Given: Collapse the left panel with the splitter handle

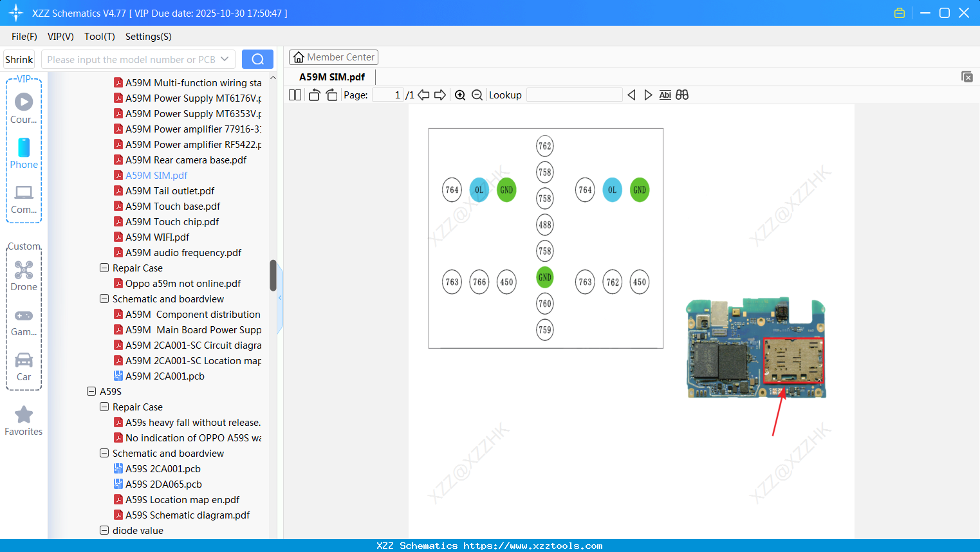Looking at the screenshot, I should (280, 298).
